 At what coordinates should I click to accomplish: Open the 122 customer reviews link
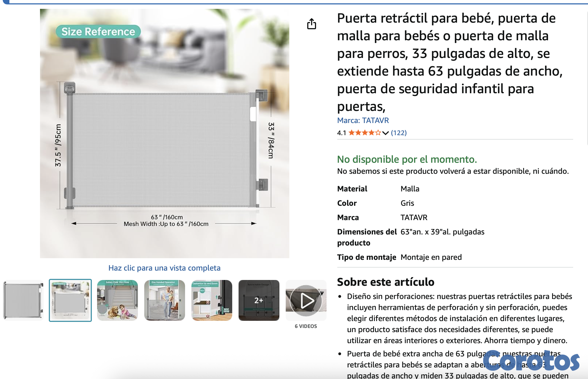pos(399,133)
